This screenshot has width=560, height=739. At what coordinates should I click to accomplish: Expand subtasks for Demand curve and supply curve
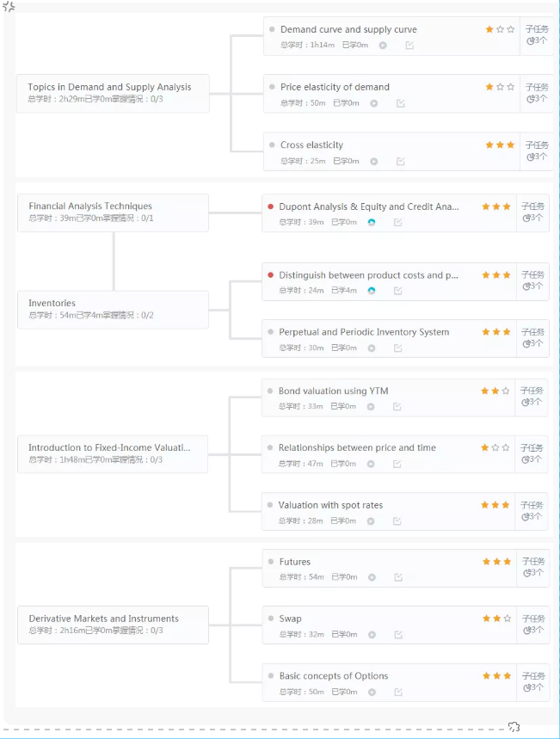tap(536, 35)
